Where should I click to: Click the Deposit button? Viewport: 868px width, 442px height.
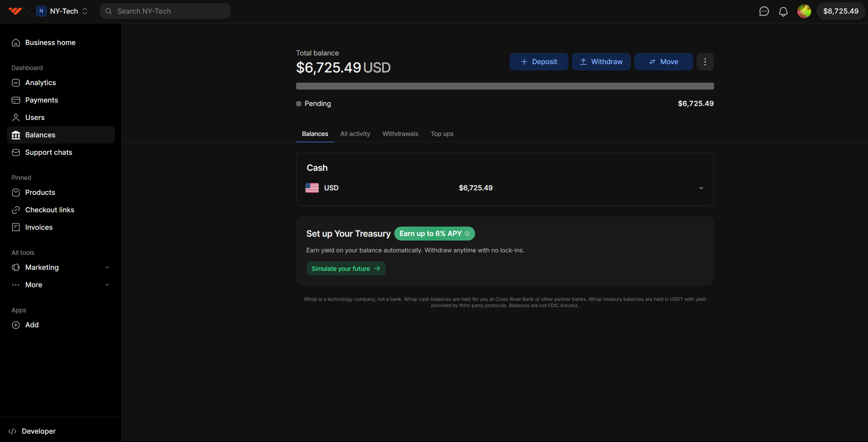coord(538,62)
